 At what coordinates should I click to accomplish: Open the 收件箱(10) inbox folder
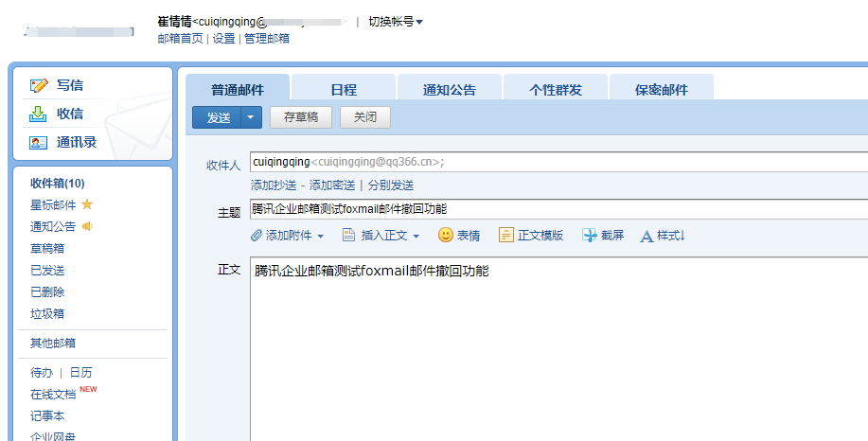pyautogui.click(x=58, y=183)
